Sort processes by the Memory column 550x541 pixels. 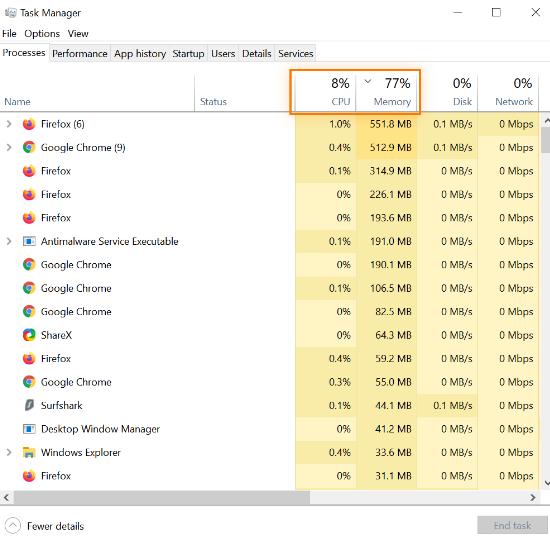click(x=387, y=92)
